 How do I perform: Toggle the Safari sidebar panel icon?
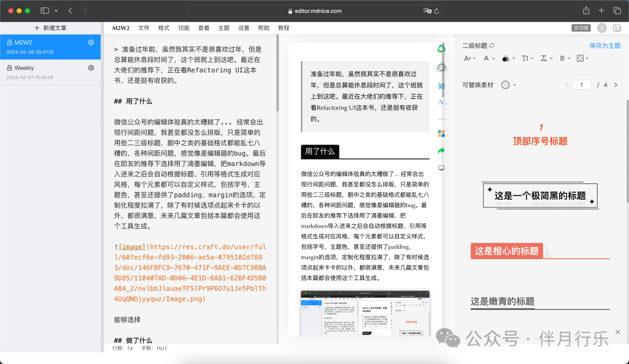[44, 11]
